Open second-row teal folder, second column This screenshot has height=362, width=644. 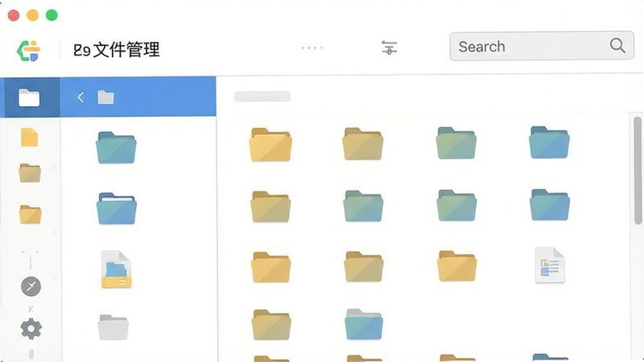coord(364,206)
